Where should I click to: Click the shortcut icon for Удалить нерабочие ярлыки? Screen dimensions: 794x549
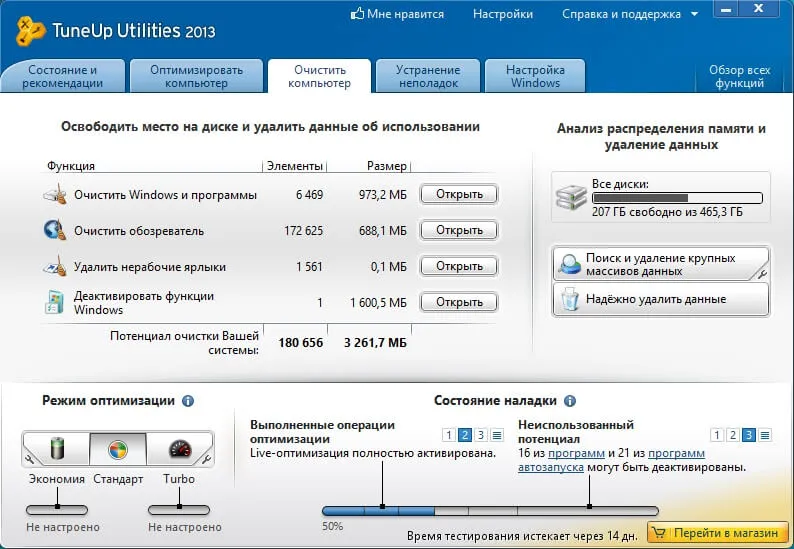[55, 266]
